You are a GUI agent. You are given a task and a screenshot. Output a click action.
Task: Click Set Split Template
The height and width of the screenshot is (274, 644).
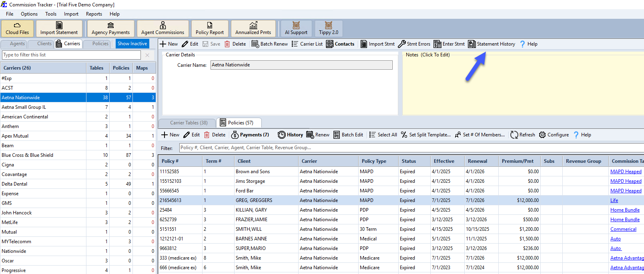(x=426, y=135)
